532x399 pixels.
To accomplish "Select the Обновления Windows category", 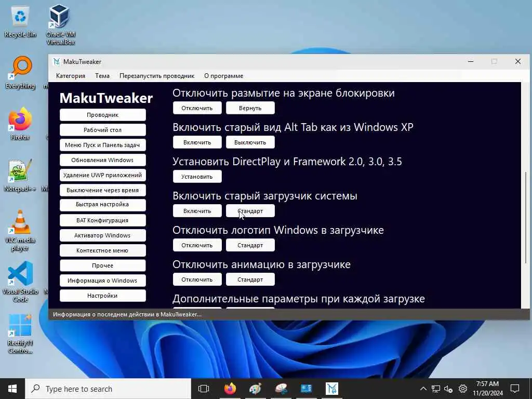I will pyautogui.click(x=103, y=160).
